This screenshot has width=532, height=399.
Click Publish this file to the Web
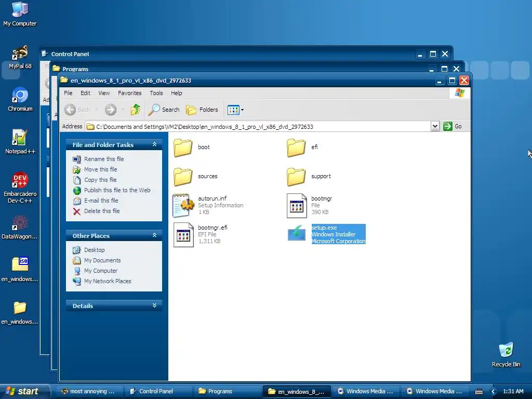(117, 190)
